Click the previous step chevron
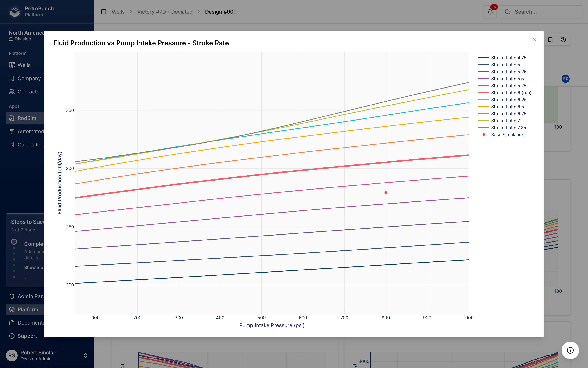Viewport: 588px width, 368px height. point(26,279)
